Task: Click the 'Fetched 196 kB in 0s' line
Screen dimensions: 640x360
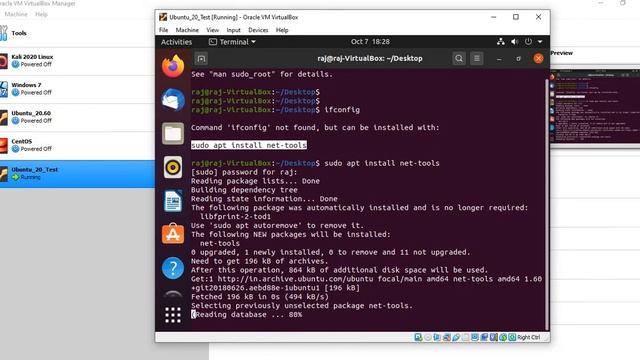Action: pyautogui.click(x=260, y=297)
